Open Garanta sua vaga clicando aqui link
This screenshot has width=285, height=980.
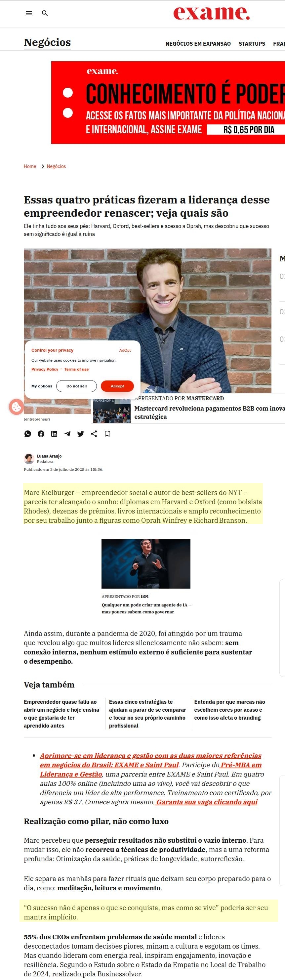pyautogui.click(x=207, y=802)
